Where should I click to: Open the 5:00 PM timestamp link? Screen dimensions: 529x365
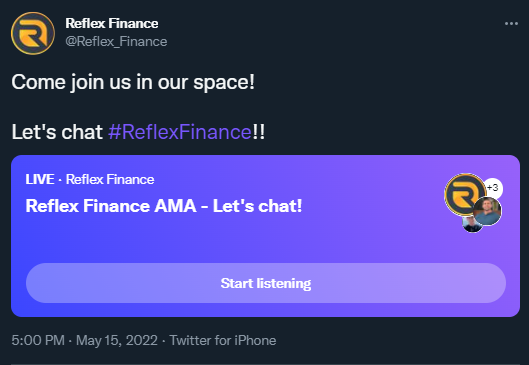tap(38, 340)
